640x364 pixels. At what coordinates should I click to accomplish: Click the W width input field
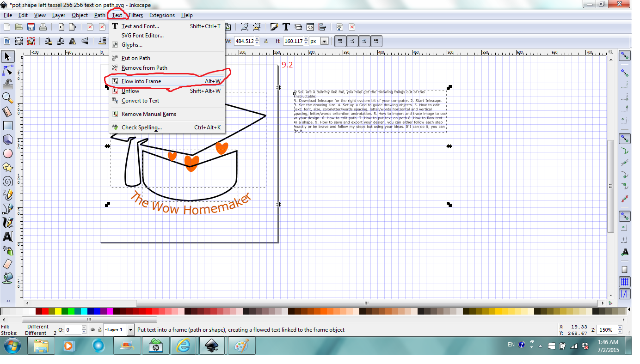point(245,41)
